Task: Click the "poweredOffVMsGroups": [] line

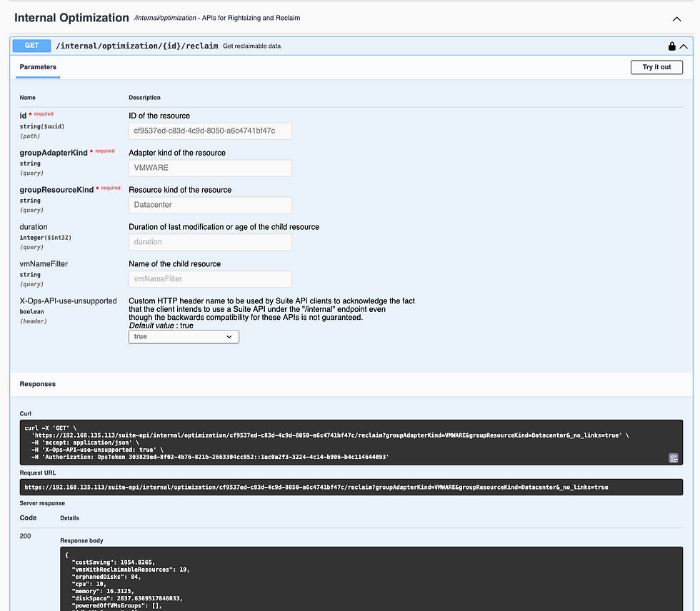Action: coord(116,606)
